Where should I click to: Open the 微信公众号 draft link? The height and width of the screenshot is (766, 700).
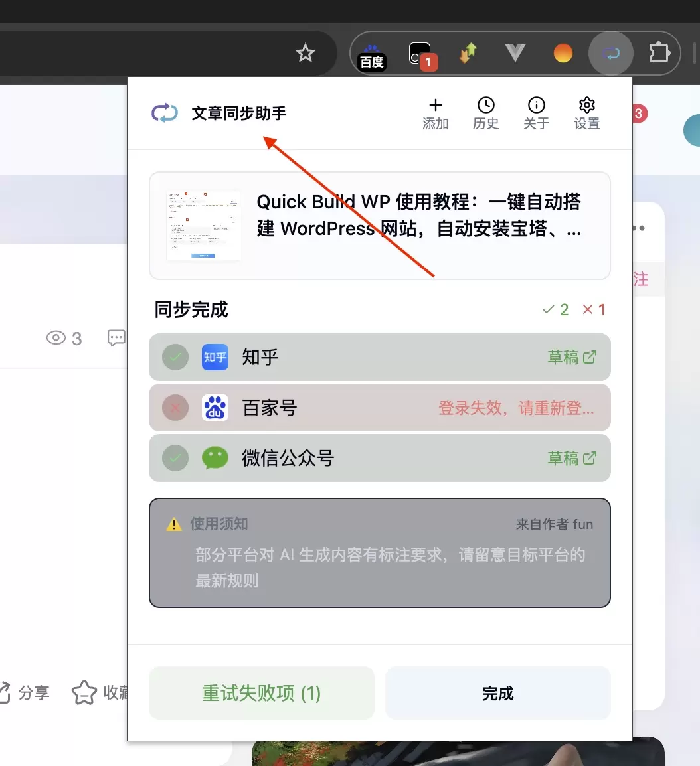pyautogui.click(x=572, y=458)
